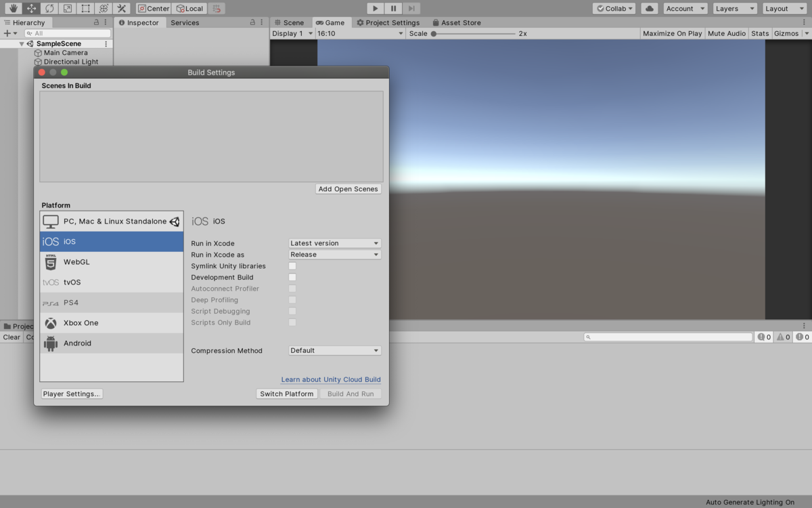Enable Symlink Unity libraries checkbox
Image resolution: width=812 pixels, height=508 pixels.
292,266
